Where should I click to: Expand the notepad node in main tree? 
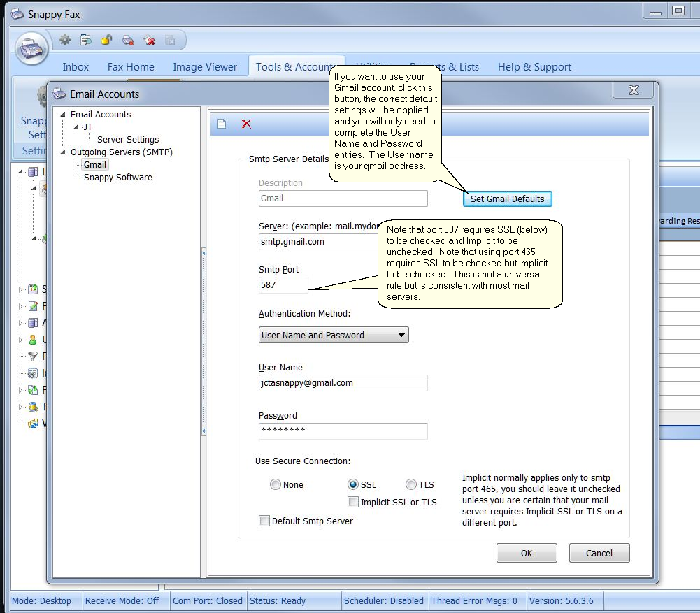click(x=20, y=306)
